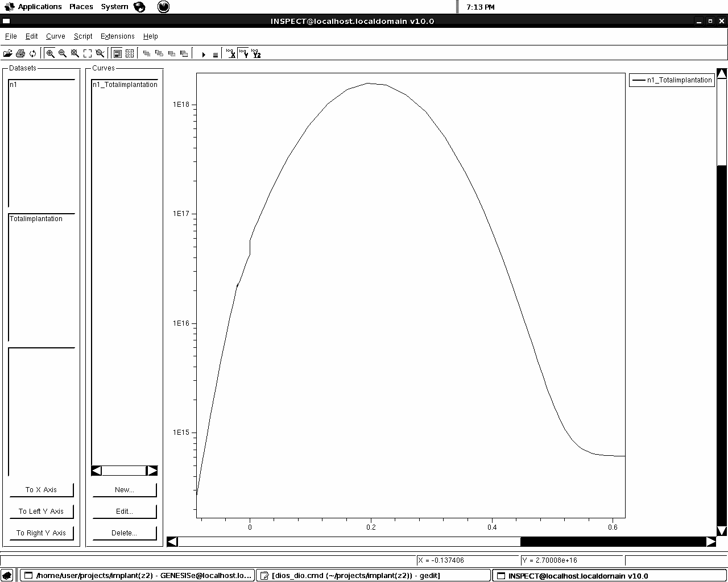
Task: Toggle logarithmic X axis scale
Action: [230, 53]
